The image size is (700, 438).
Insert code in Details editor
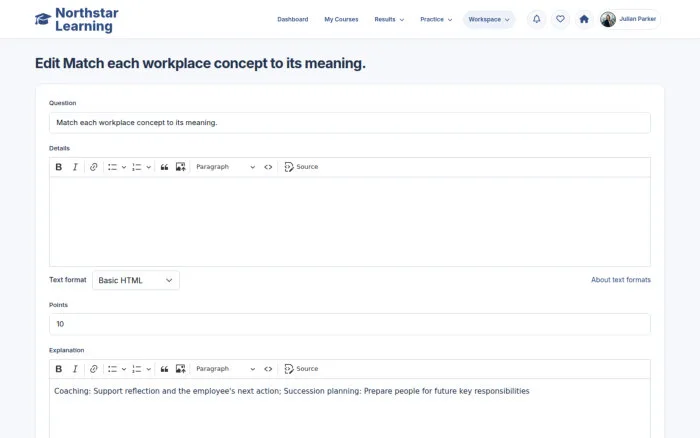tap(268, 167)
